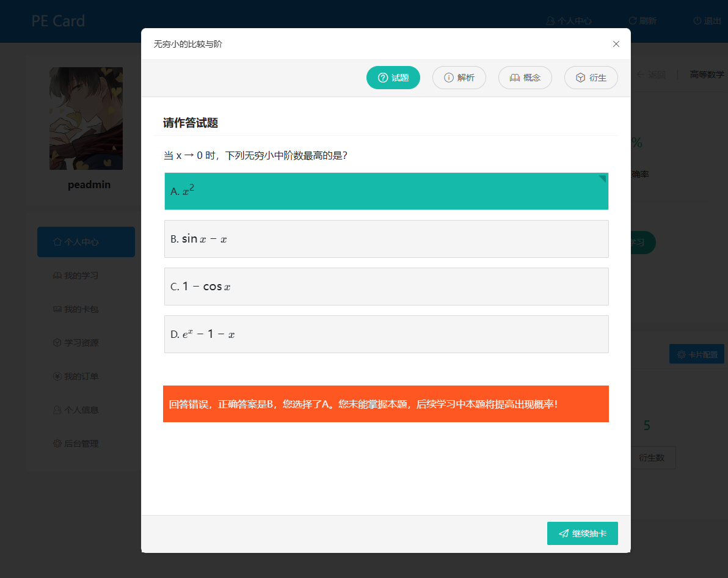Open 卡片配置 card settings button
Image resolution: width=728 pixels, height=578 pixels.
[696, 354]
